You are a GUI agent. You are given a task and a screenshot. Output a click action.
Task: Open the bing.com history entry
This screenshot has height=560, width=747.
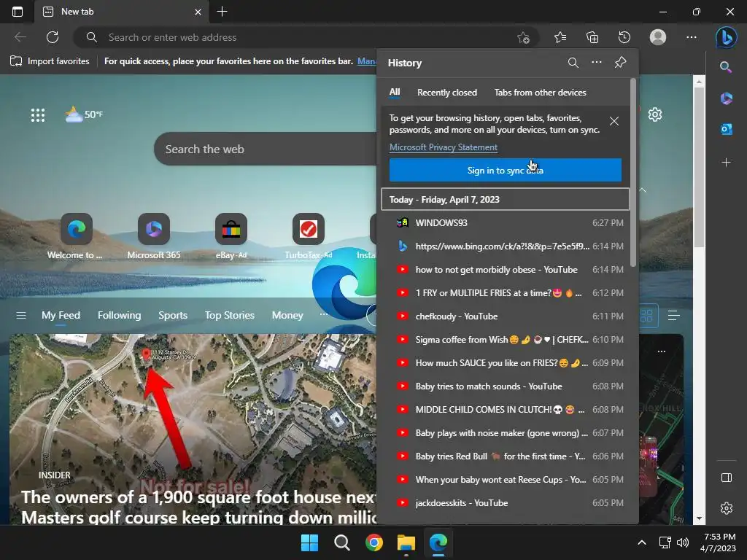506,246
